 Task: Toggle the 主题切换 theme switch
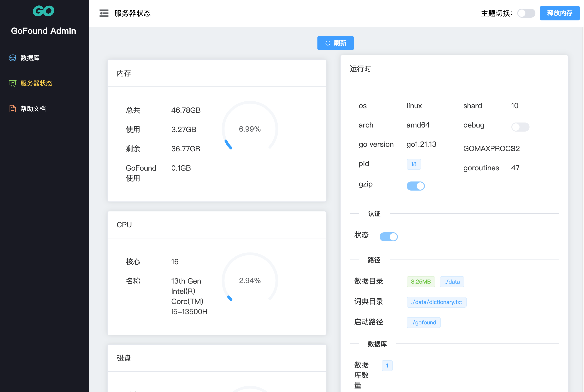[526, 13]
